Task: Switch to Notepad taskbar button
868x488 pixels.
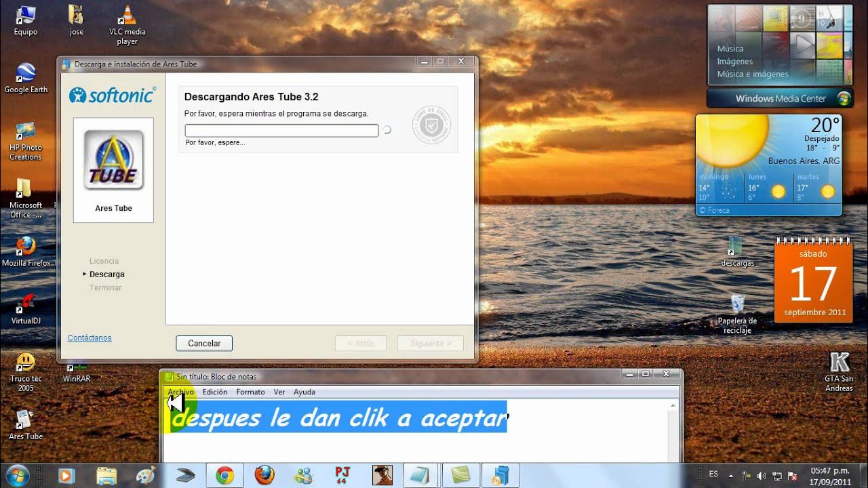Action: coord(421,475)
